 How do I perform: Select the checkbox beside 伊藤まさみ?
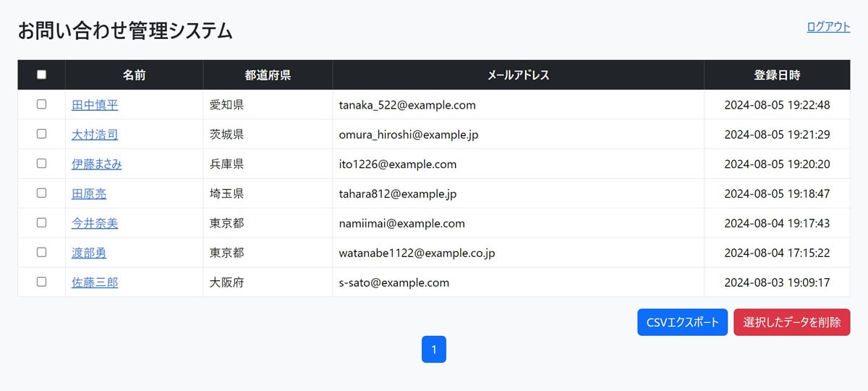[x=41, y=164]
